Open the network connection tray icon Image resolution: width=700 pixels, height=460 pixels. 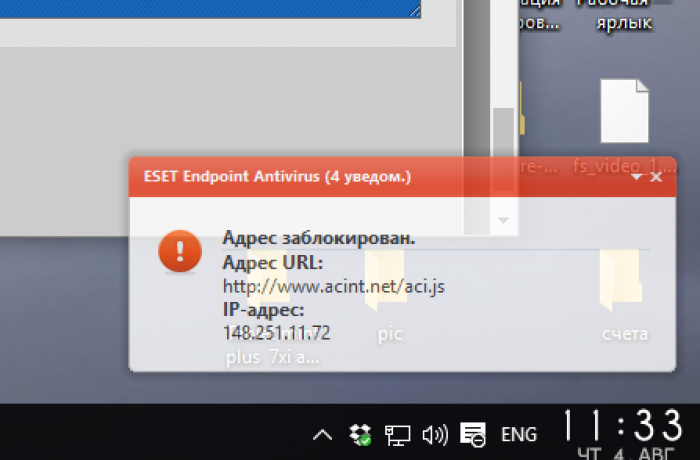coord(397,435)
